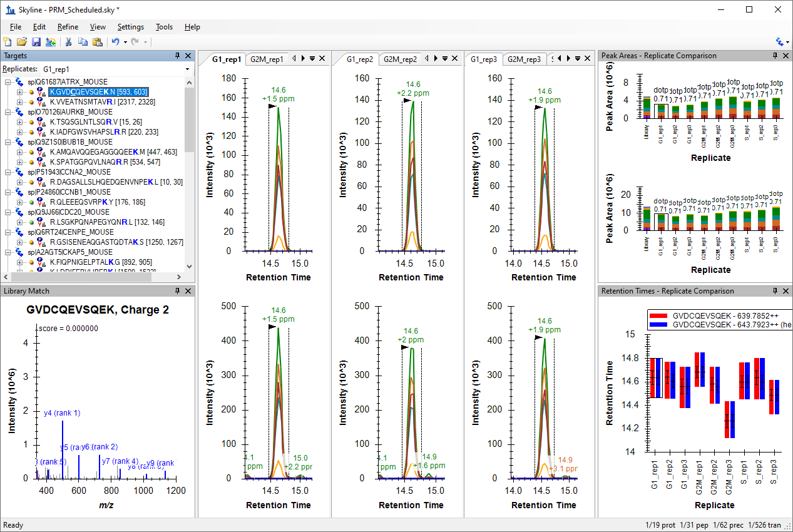Click the protein icon beside CCNA2_MOUSE
The image size is (793, 532).
[20, 172]
